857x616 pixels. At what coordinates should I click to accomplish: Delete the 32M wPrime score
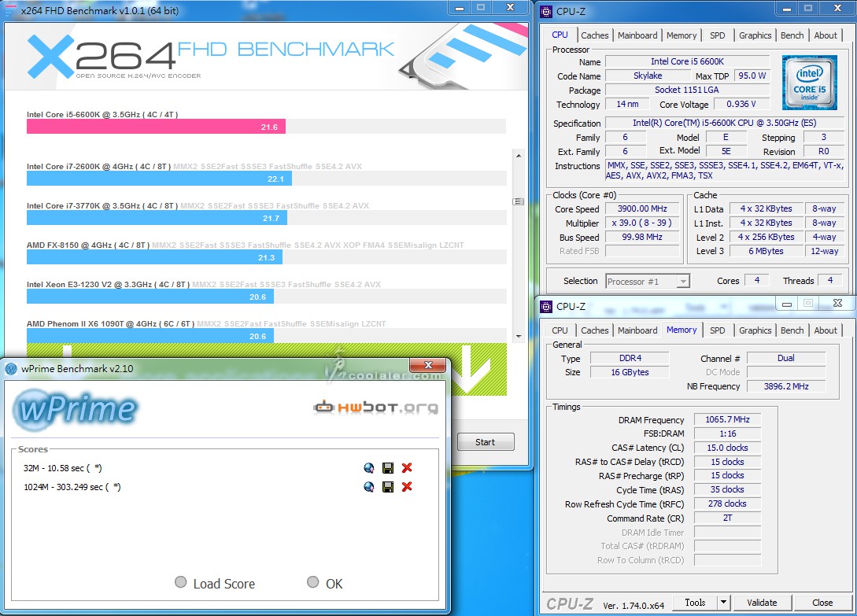407,468
